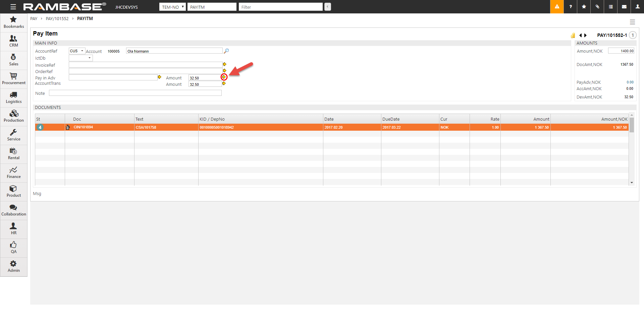Open the Procurement module
Image resolution: width=644 pixels, height=314 pixels.
point(14,79)
